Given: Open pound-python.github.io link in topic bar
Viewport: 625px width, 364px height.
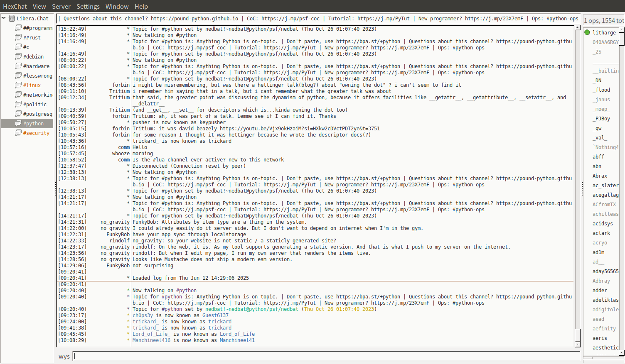Looking at the screenshot, I should 194,19.
